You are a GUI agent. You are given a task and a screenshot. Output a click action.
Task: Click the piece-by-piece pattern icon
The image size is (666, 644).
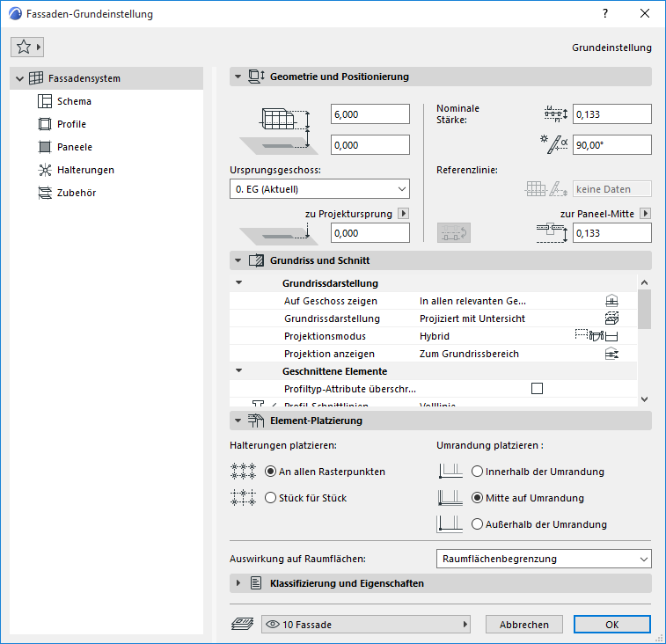tap(243, 498)
